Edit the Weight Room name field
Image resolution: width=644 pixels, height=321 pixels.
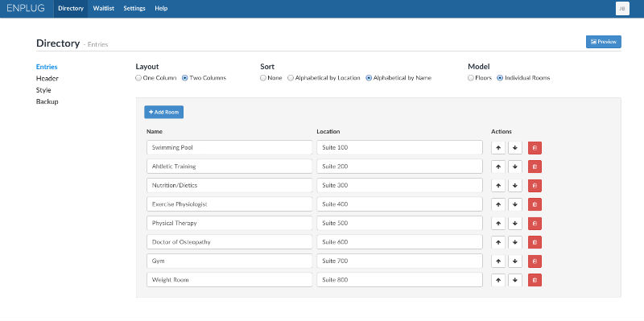pyautogui.click(x=229, y=280)
